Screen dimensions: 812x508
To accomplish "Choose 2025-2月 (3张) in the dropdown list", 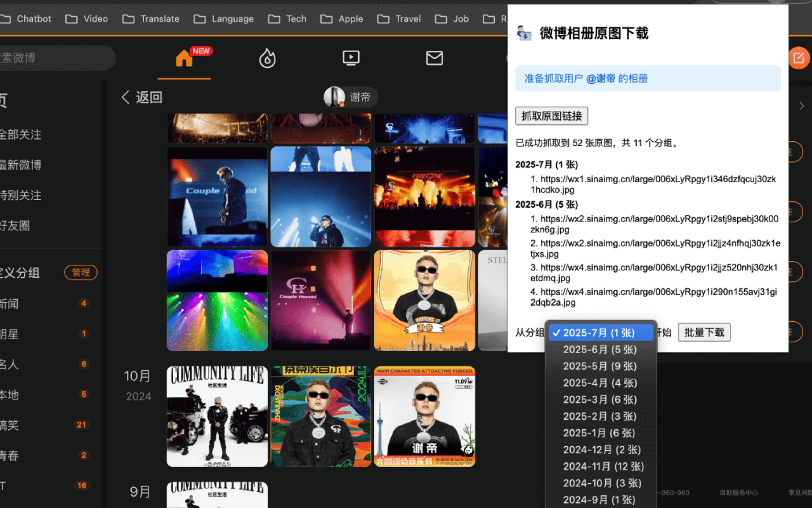I will pos(601,416).
